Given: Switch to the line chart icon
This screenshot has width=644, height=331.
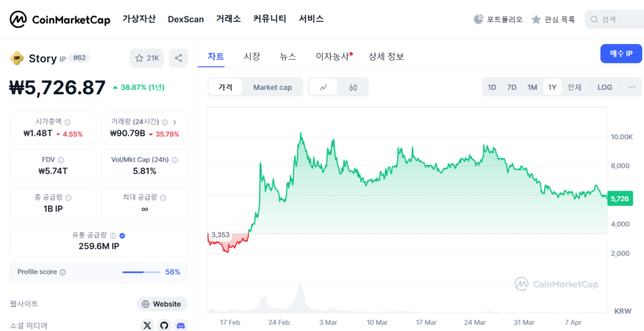Looking at the screenshot, I should (x=323, y=87).
